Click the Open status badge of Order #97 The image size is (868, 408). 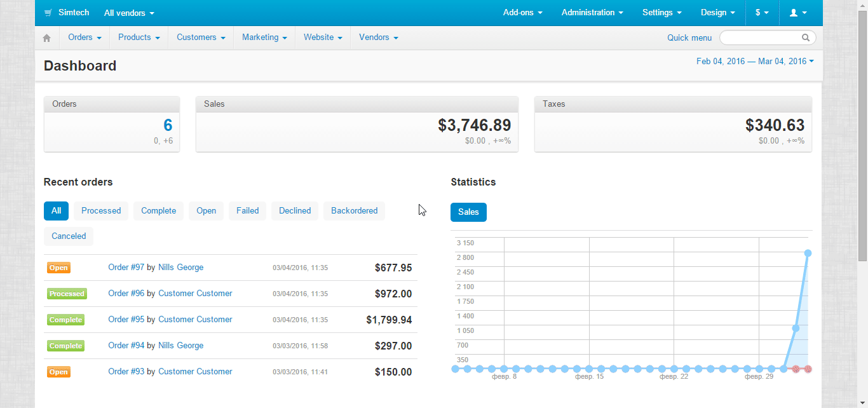tap(58, 268)
